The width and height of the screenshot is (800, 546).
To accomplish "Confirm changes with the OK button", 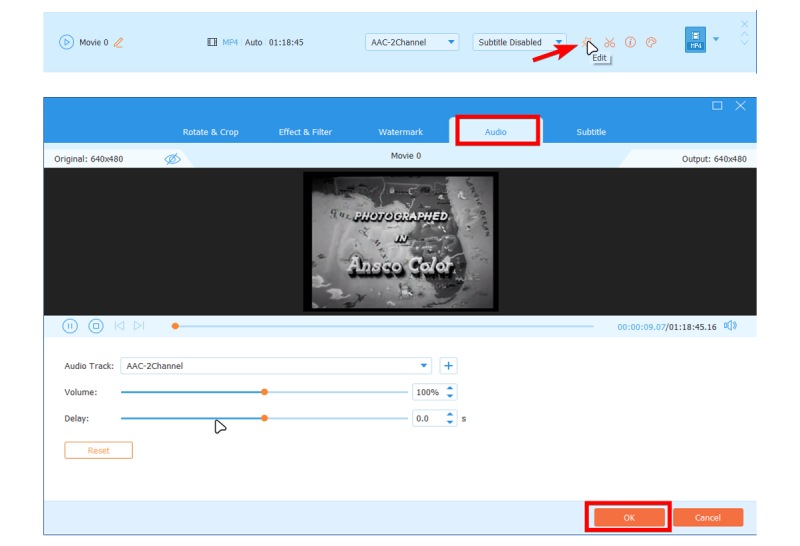I will 629,517.
